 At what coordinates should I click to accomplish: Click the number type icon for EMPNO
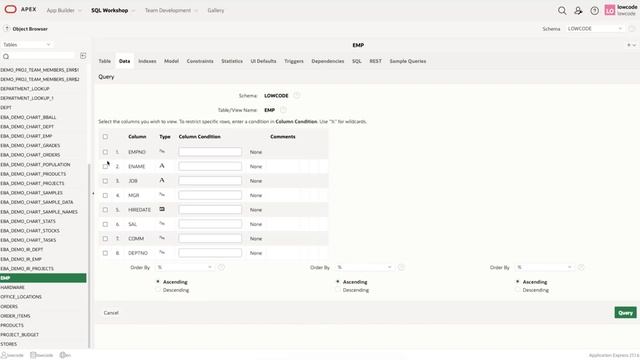tap(162, 151)
